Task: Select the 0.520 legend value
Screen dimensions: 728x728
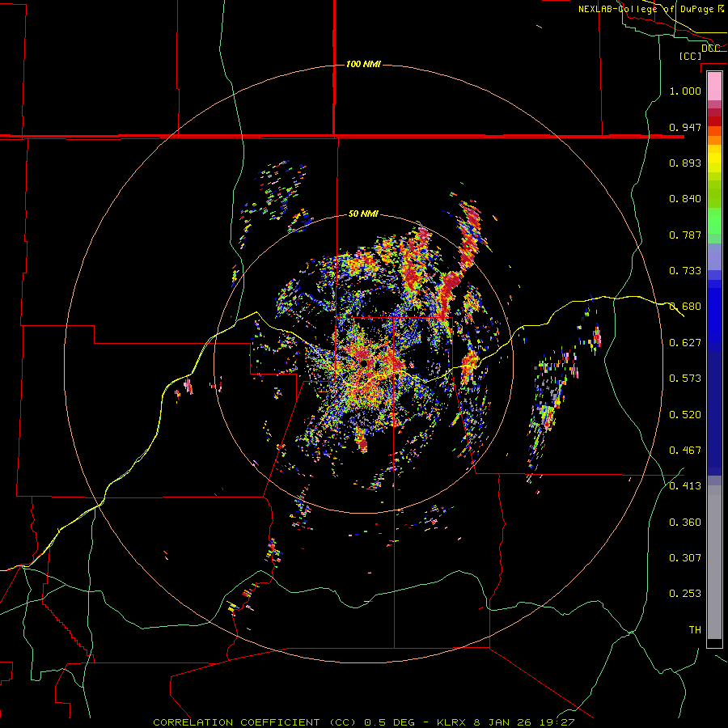Action: 685,415
